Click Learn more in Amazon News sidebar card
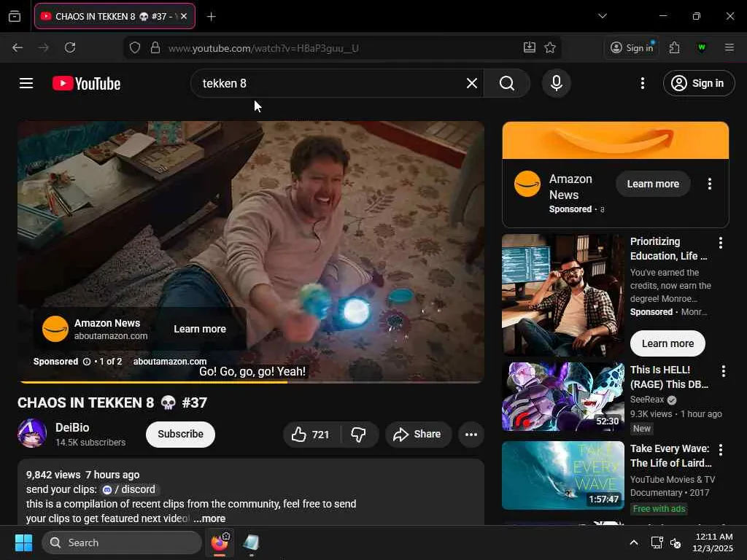Image resolution: width=747 pixels, height=560 pixels. click(x=653, y=184)
